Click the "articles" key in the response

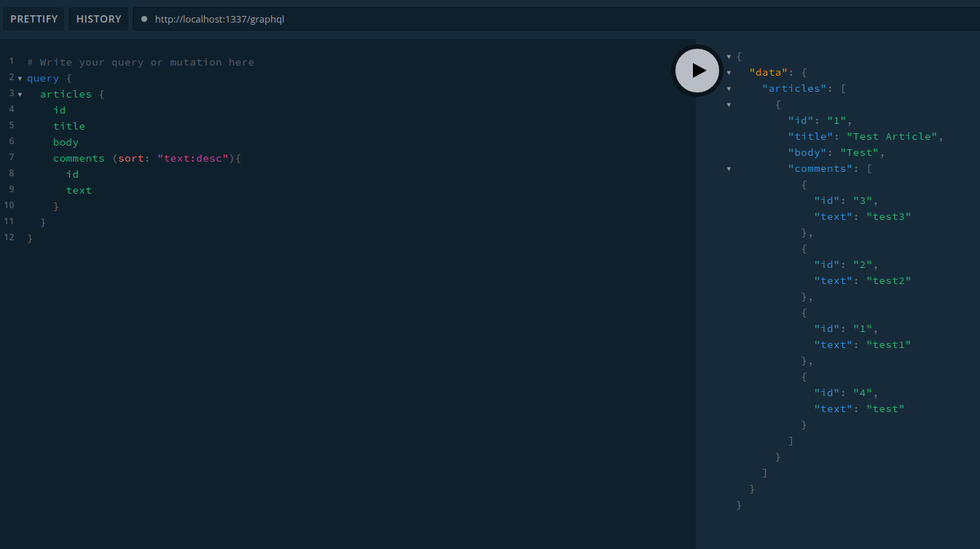pyautogui.click(x=794, y=88)
